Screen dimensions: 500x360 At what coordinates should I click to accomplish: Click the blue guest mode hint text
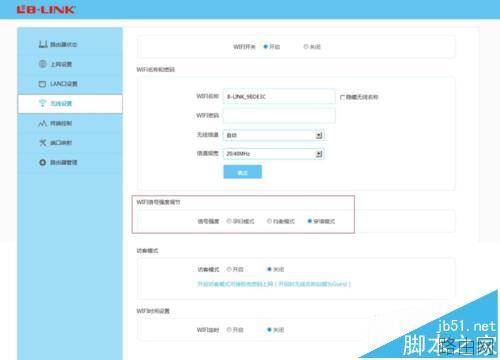[x=274, y=284]
